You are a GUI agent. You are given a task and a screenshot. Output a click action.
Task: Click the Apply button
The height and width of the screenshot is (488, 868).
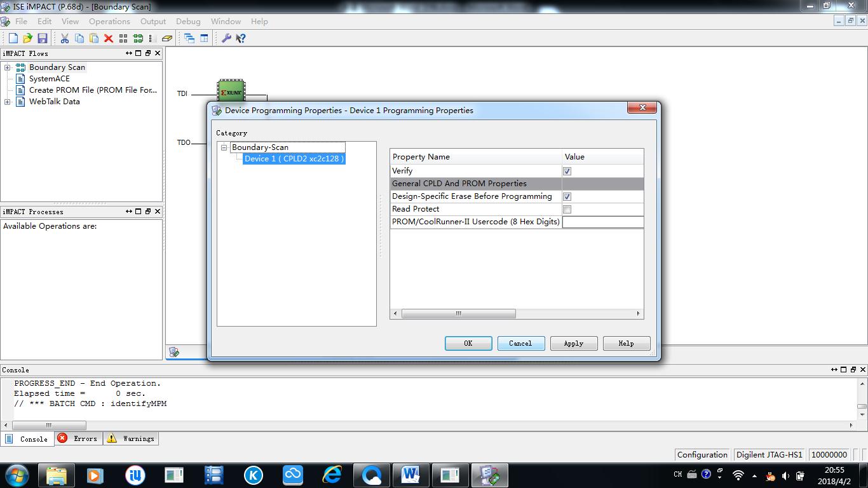click(x=574, y=343)
